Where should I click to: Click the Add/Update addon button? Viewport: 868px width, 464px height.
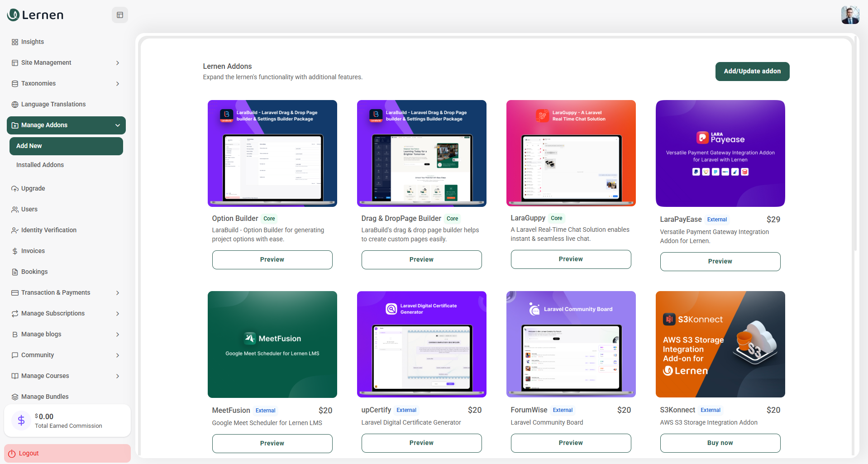point(752,71)
